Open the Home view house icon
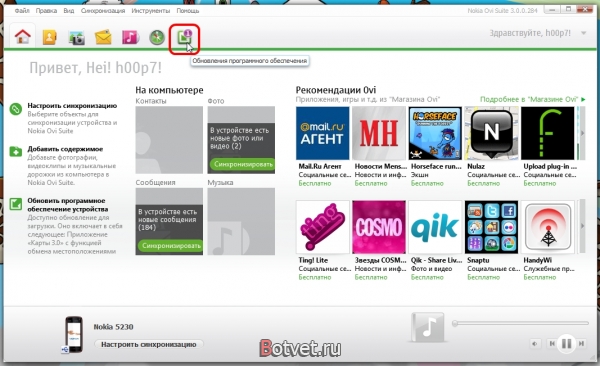The height and width of the screenshot is (366, 600). pyautogui.click(x=23, y=37)
